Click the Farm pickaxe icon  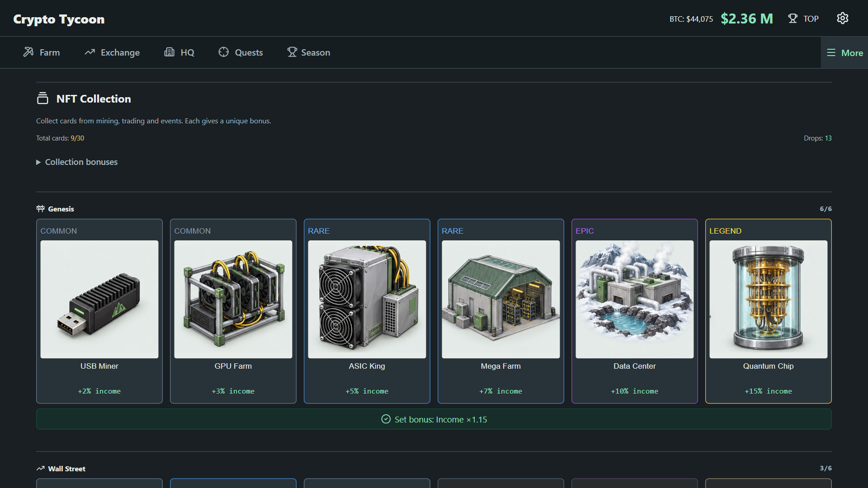coord(28,52)
